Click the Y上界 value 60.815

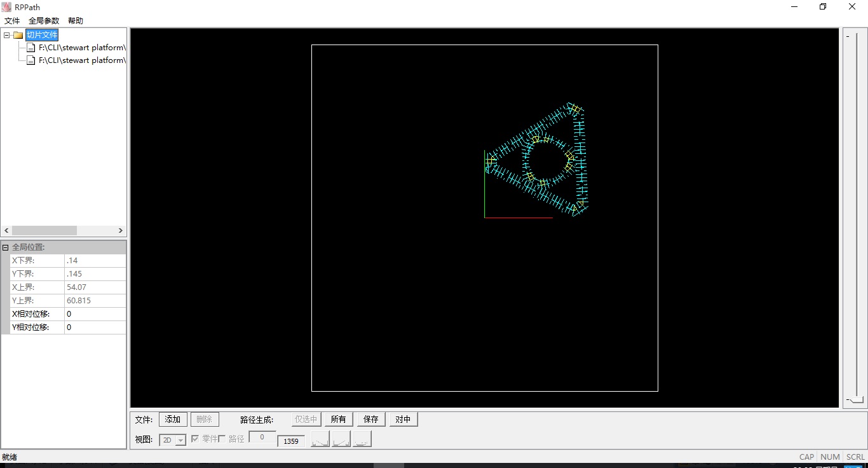coord(95,301)
